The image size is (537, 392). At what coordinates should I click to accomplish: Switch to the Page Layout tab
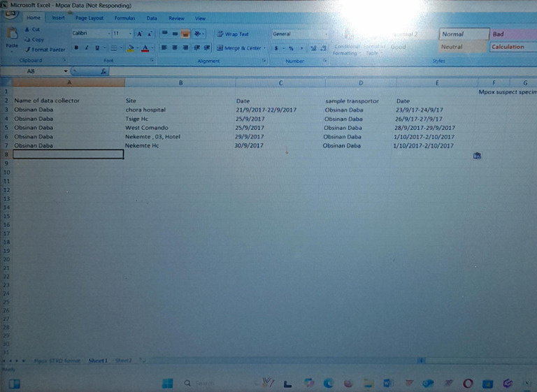(x=89, y=18)
